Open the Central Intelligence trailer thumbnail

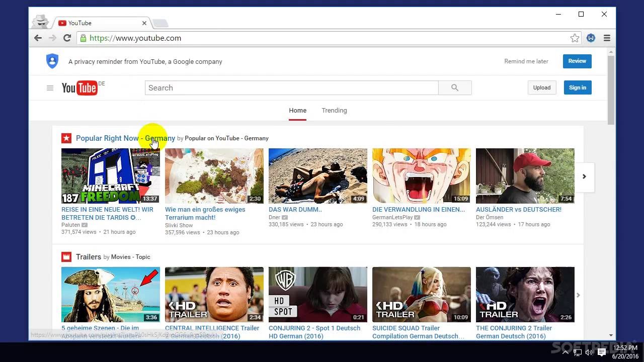pos(214,295)
